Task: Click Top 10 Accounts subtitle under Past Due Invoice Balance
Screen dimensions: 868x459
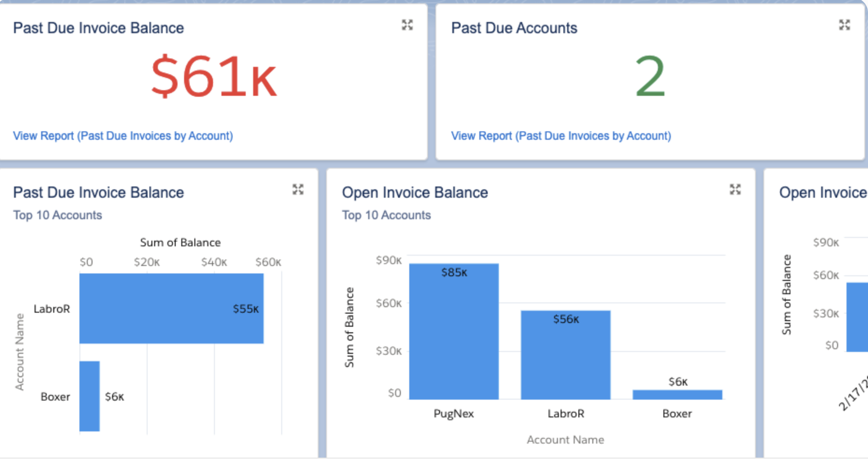Action: 57,215
